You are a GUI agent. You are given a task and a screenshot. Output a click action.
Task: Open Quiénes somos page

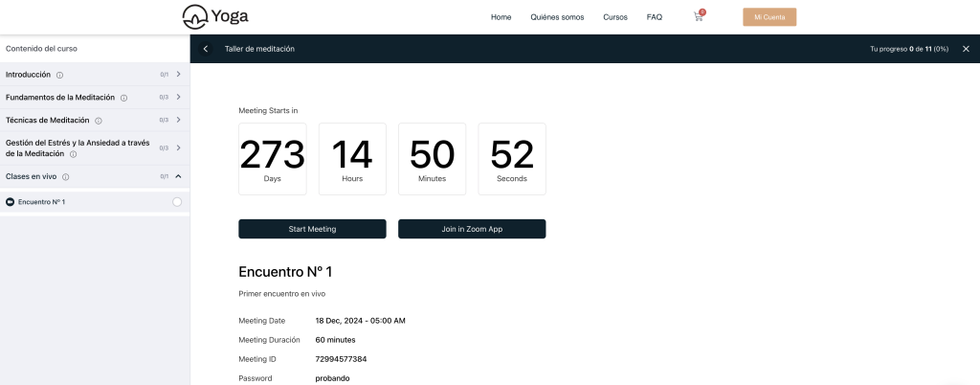coord(557,17)
